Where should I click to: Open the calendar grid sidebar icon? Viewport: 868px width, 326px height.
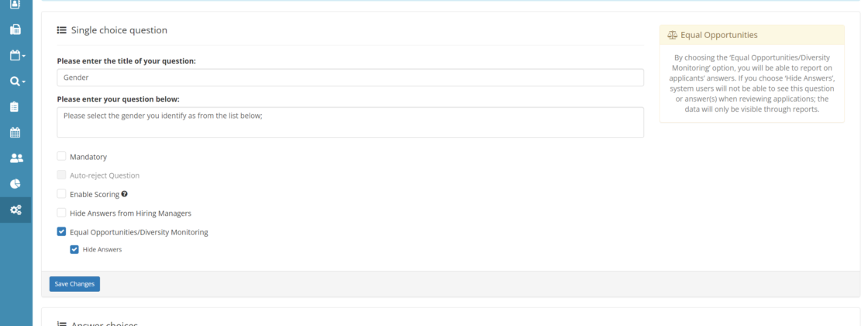15,132
